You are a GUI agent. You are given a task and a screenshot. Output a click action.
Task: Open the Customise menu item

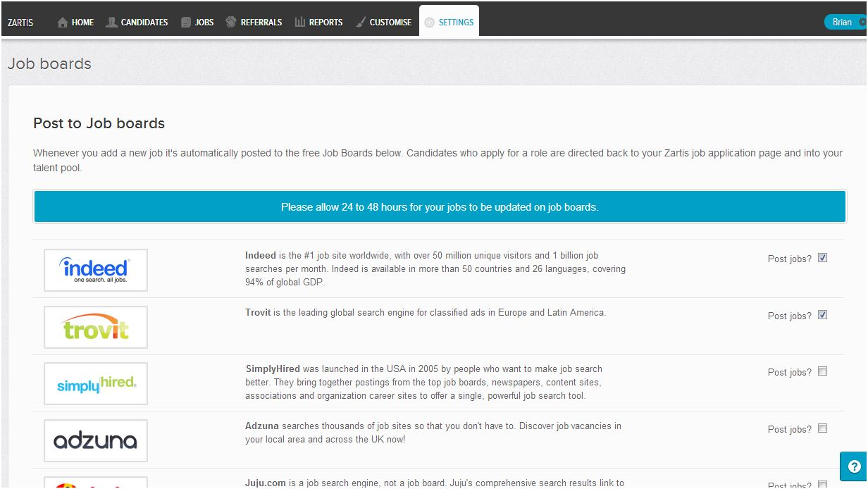click(383, 23)
